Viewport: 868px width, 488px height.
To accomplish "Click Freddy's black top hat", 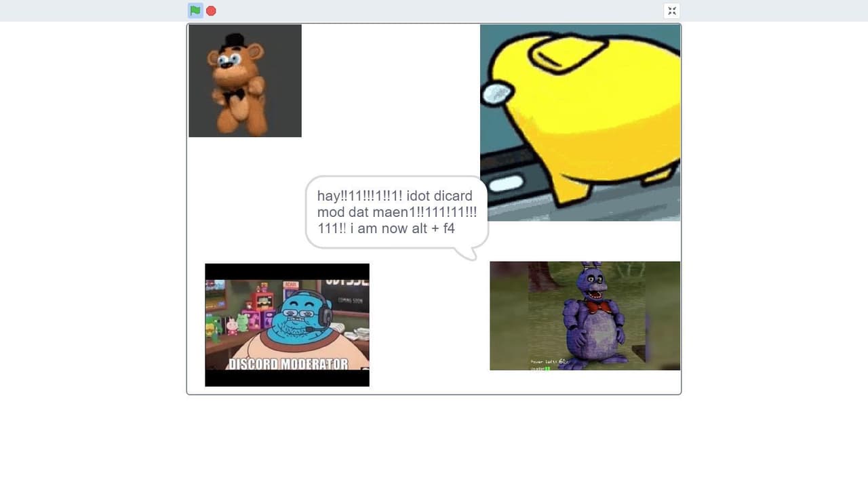I will [234, 41].
